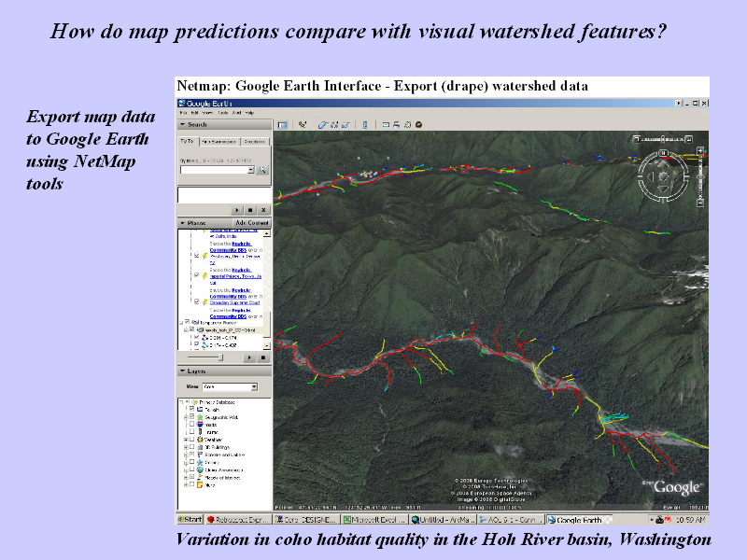Switch to the Directions tab

pos(254,142)
